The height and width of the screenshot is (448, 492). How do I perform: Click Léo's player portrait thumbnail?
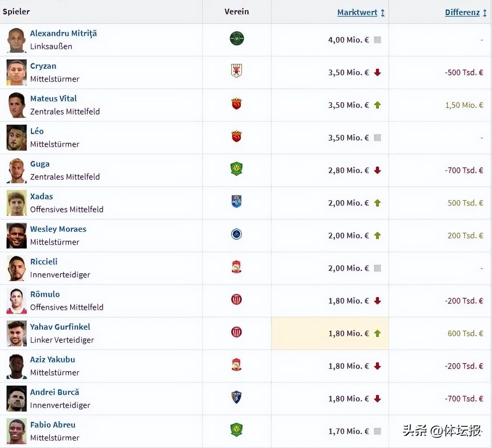[x=17, y=138]
